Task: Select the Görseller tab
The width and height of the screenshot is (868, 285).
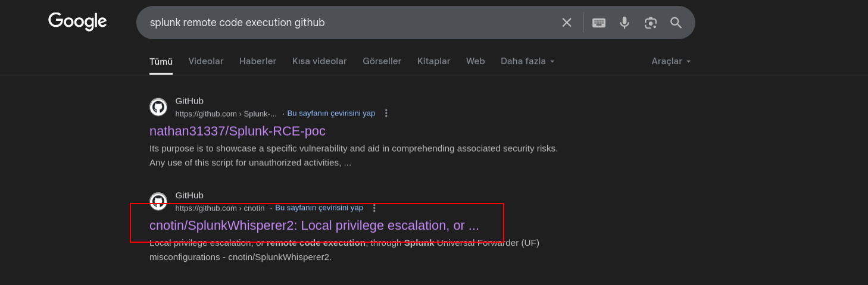Action: [382, 61]
